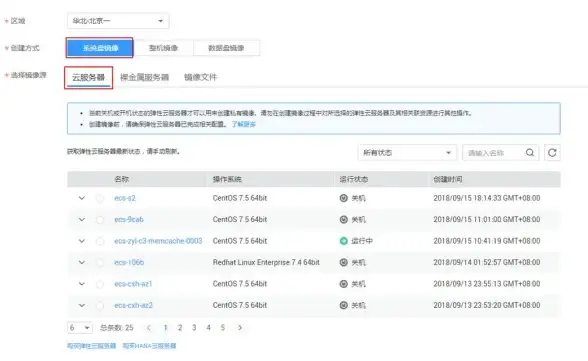
Task: Click the CentOS 7.5 64bit cell for ecs-s2
Action: point(240,198)
